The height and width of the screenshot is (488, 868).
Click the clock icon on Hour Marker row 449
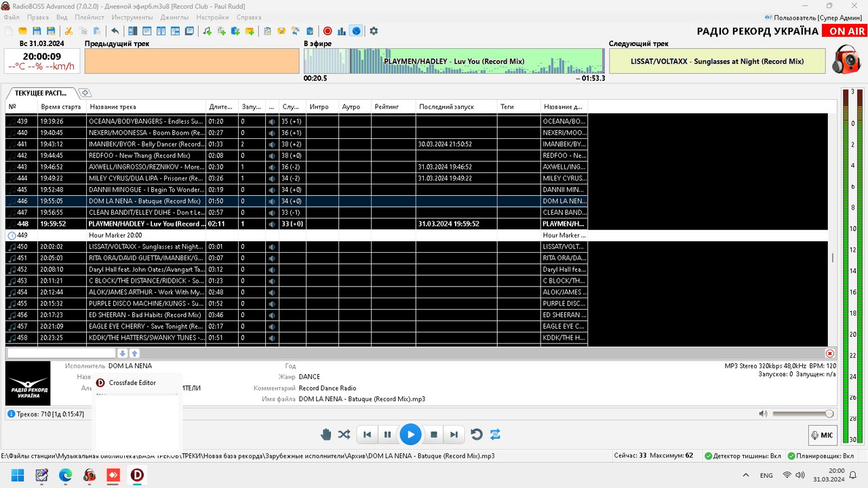pyautogui.click(x=12, y=235)
